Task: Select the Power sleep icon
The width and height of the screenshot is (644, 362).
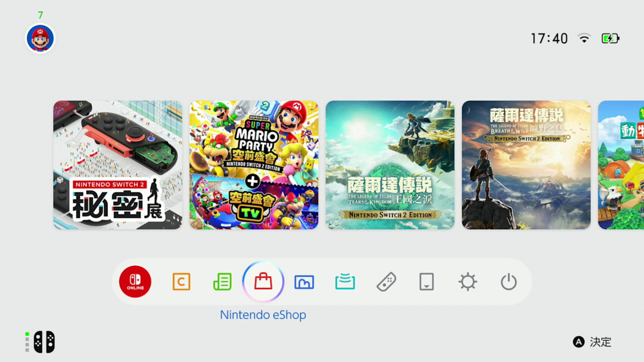Action: [509, 282]
